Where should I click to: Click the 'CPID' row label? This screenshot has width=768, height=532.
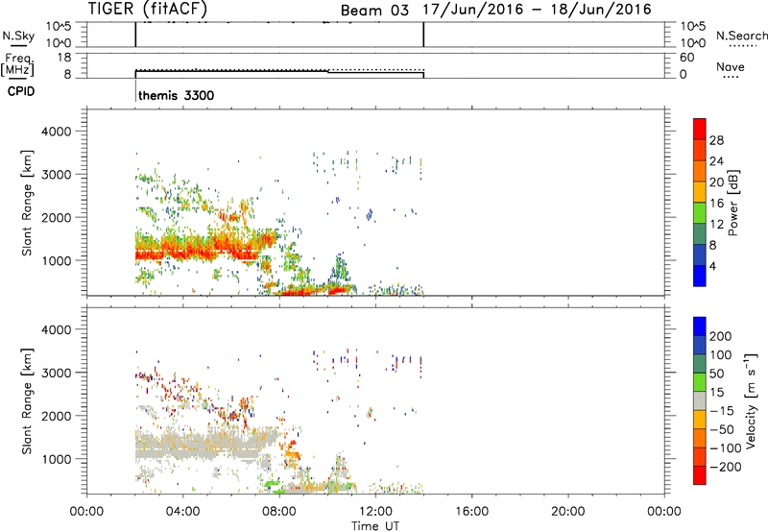[21, 91]
